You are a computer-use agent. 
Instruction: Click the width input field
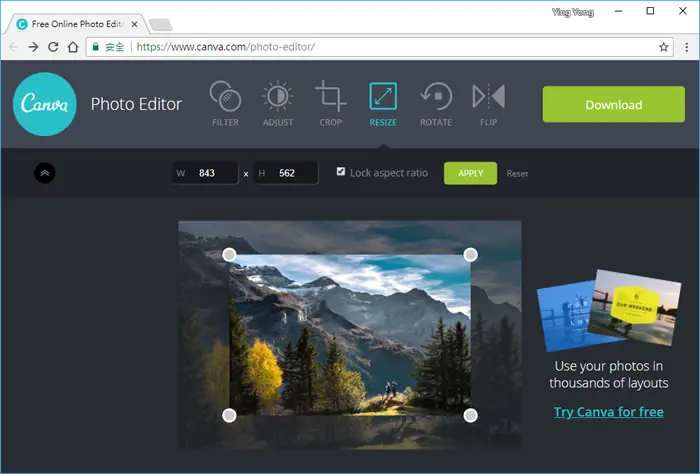coord(205,173)
